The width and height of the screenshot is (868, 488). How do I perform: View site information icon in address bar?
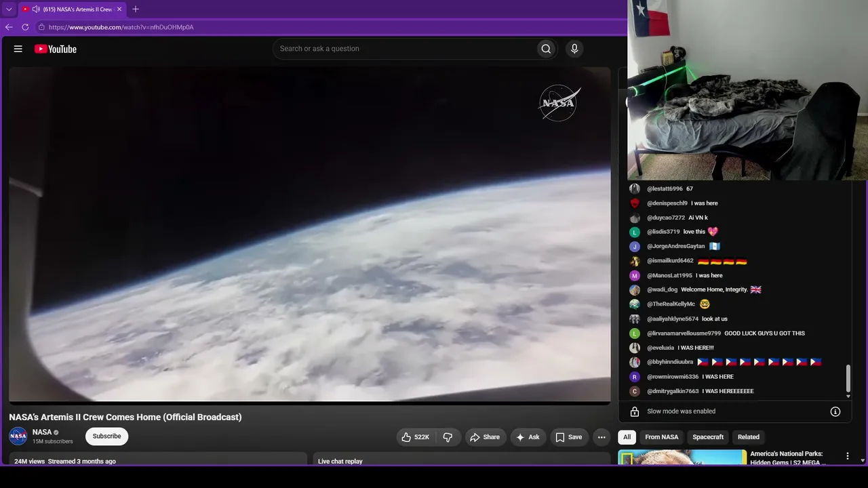pos(41,27)
